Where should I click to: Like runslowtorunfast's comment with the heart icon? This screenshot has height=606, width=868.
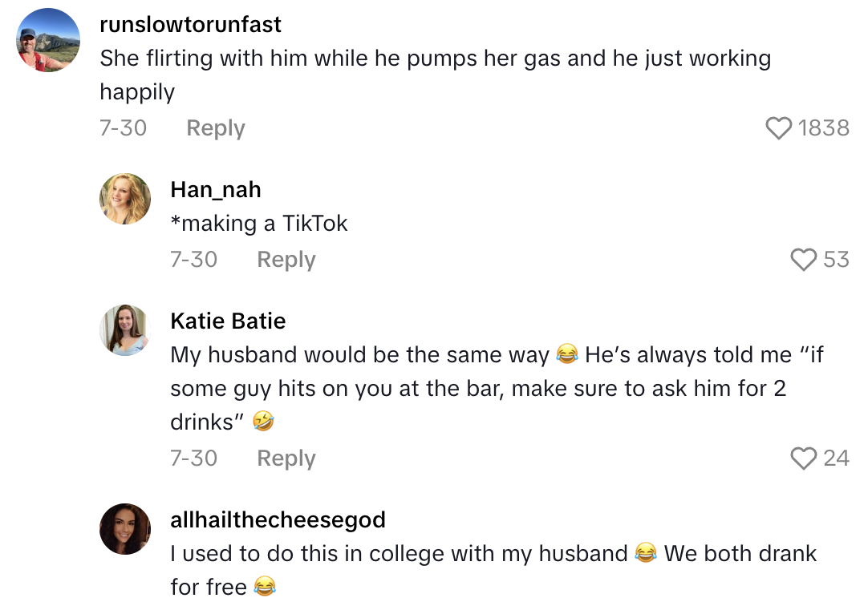coord(779,127)
